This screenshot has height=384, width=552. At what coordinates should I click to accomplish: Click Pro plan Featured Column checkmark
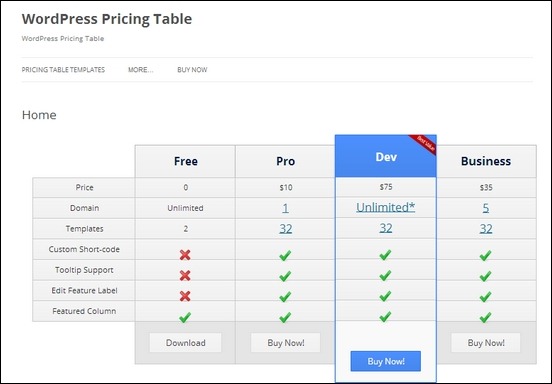tap(285, 317)
